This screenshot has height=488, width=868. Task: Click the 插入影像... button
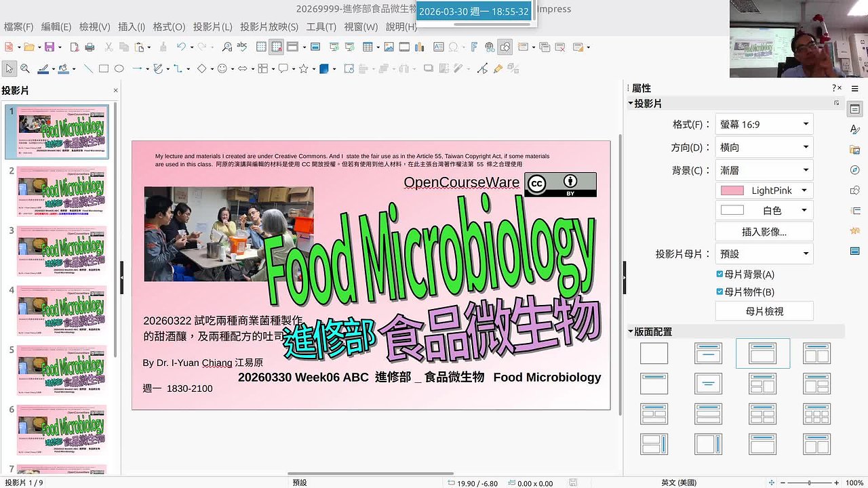[764, 232]
